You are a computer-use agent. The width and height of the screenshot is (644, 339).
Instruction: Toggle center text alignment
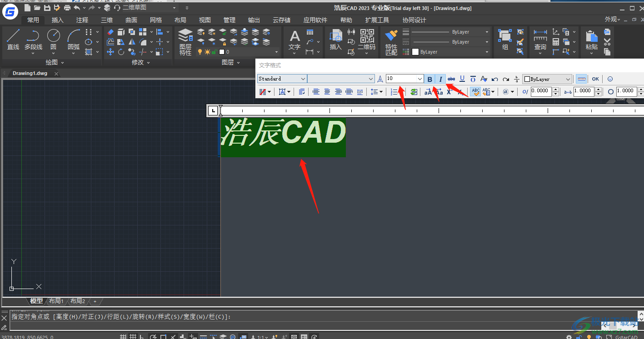327,92
